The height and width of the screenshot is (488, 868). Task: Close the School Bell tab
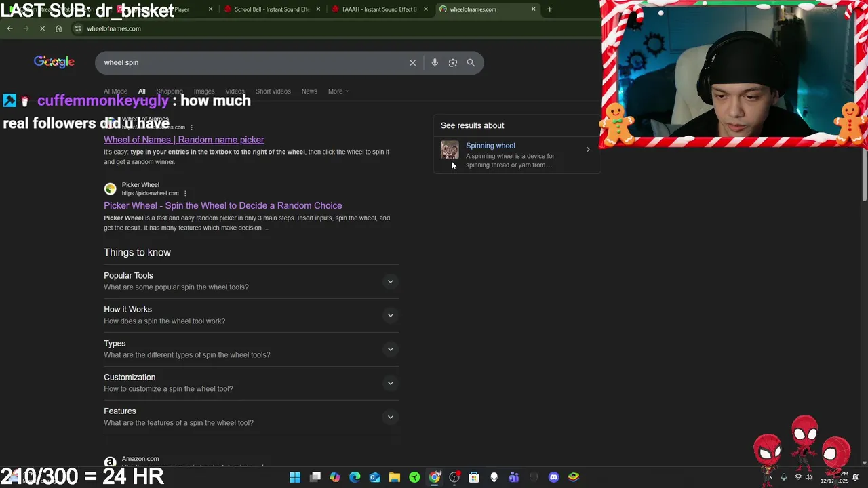point(318,9)
